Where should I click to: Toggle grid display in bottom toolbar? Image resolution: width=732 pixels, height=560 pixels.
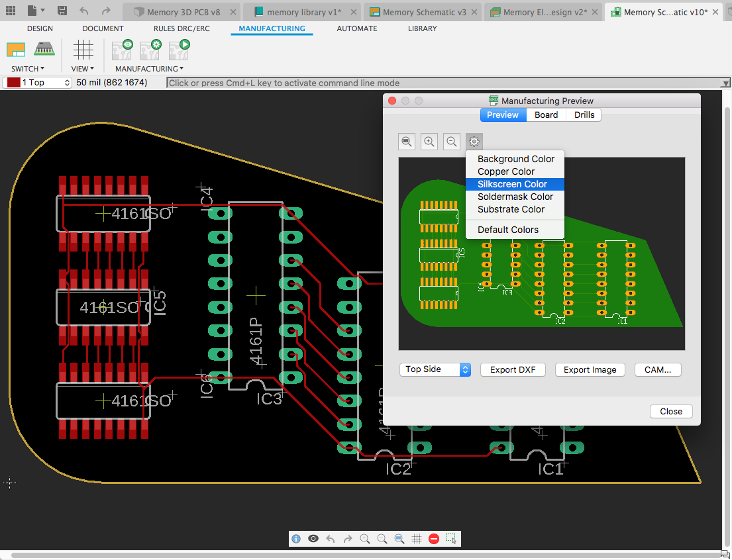(417, 539)
